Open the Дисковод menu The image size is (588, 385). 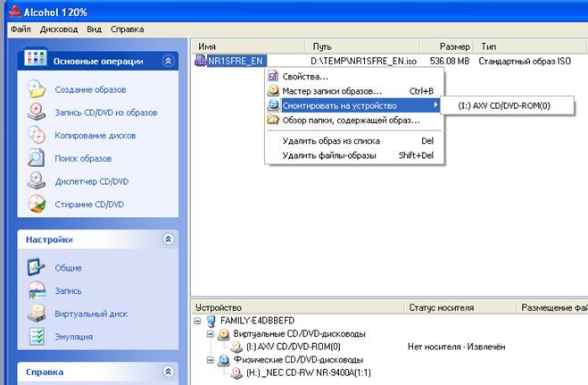click(59, 29)
